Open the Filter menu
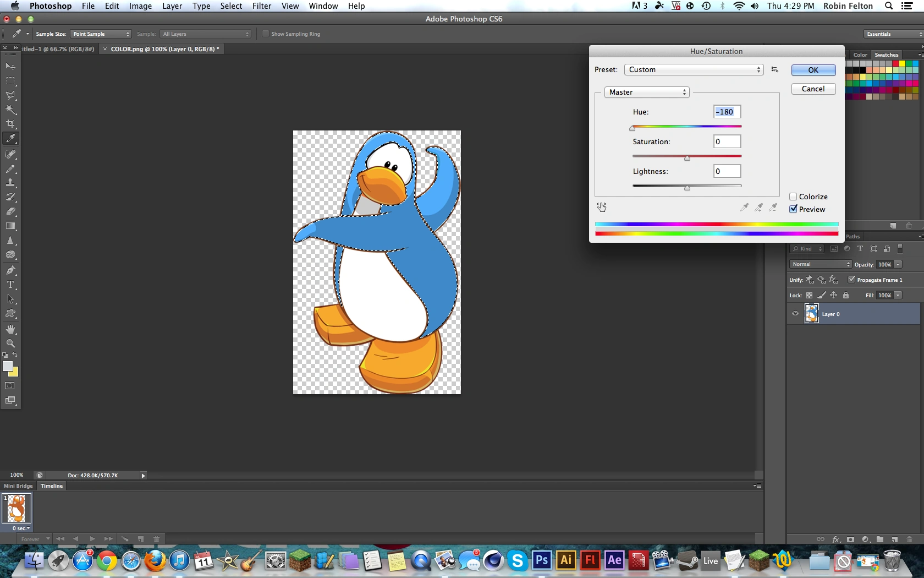 pyautogui.click(x=261, y=6)
